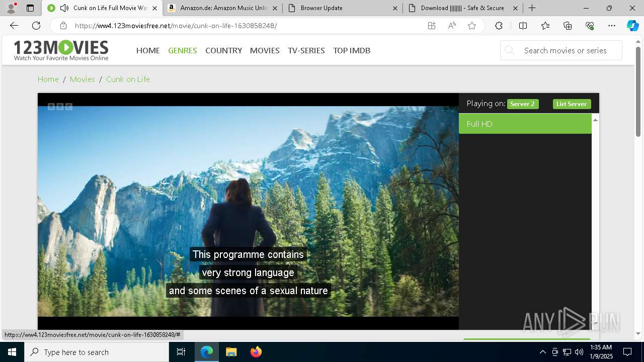Switch to the Download Safe & Secure tab

point(462,8)
